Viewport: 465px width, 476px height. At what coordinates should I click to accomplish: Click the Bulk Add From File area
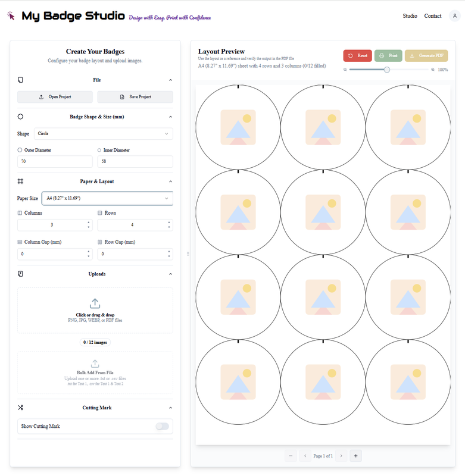95,372
